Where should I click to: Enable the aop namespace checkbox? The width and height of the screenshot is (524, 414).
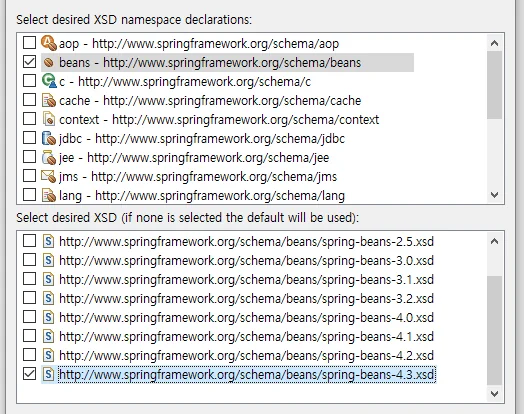point(29,43)
